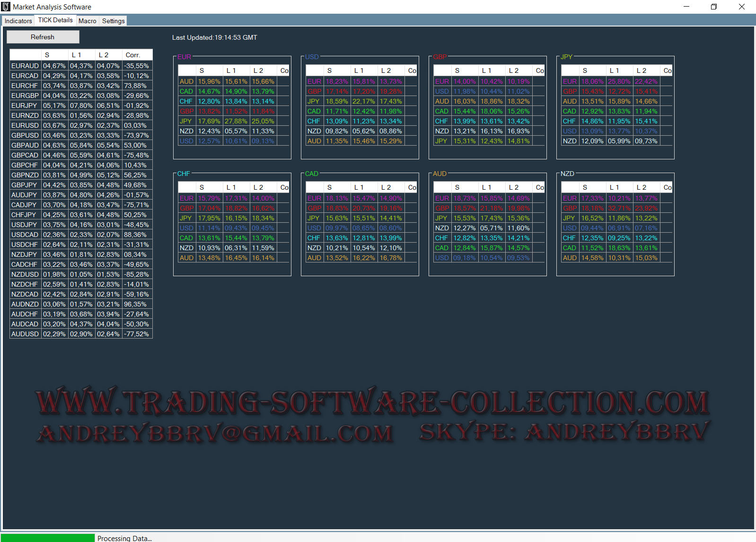Image resolution: width=756 pixels, height=542 pixels.
Task: Click the Market Analysis Software app icon
Action: pyautogui.click(x=6, y=7)
